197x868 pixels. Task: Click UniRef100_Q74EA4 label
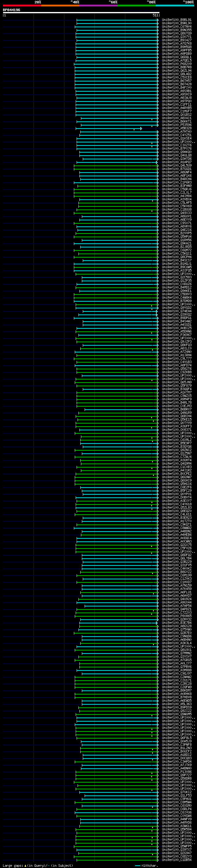pyautogui.click(x=176, y=311)
